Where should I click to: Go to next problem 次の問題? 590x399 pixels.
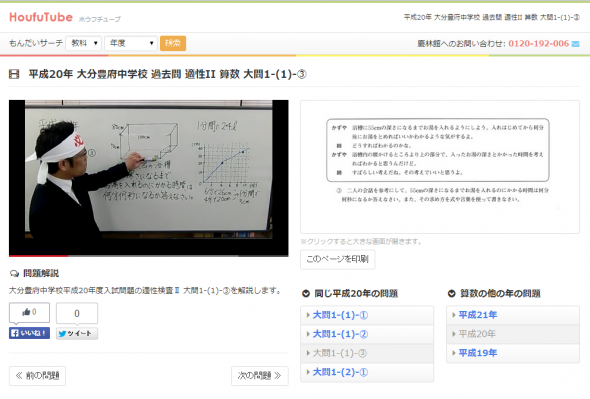(260, 376)
